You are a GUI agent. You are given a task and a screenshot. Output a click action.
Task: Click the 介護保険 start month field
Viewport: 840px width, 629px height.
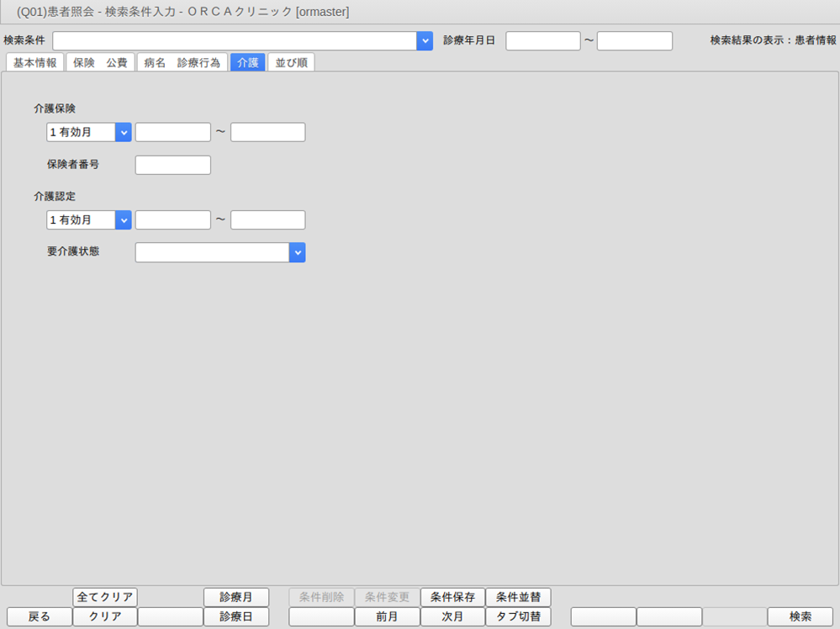point(172,132)
